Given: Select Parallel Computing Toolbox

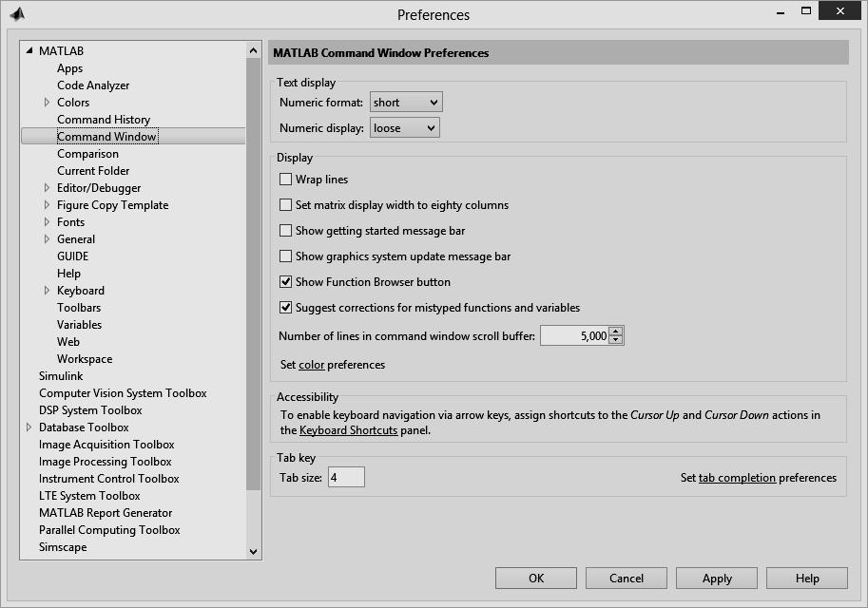Looking at the screenshot, I should 109,530.
